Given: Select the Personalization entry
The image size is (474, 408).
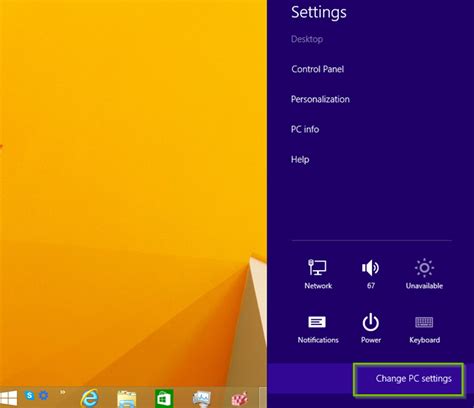Looking at the screenshot, I should pyautogui.click(x=320, y=99).
